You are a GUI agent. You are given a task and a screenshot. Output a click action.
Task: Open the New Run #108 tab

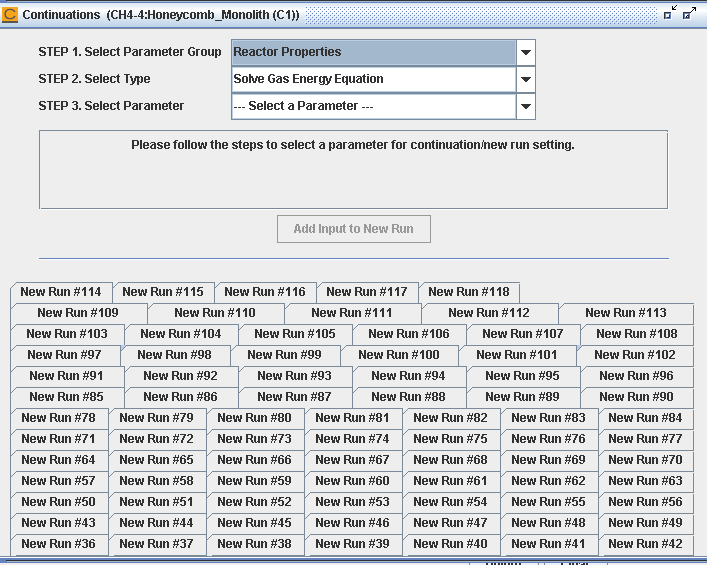(x=637, y=334)
